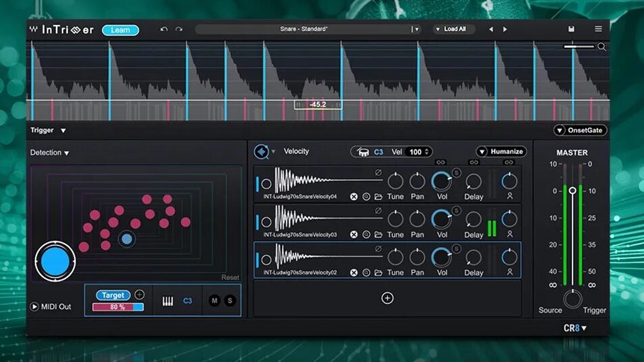The image size is (644, 362).
Task: Click the search icon in the SnareVelocity03 row
Action: (x=366, y=234)
